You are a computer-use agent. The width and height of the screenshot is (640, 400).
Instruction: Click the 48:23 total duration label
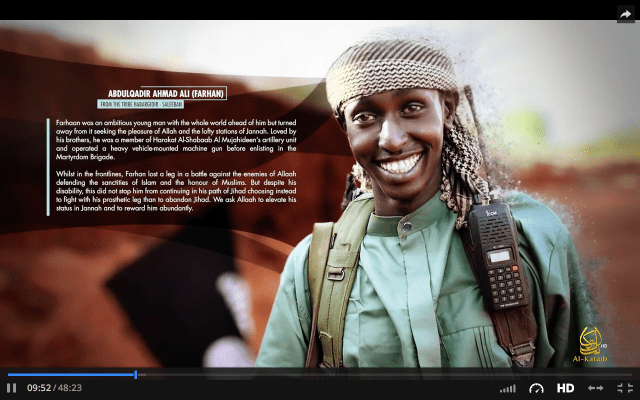coord(69,388)
